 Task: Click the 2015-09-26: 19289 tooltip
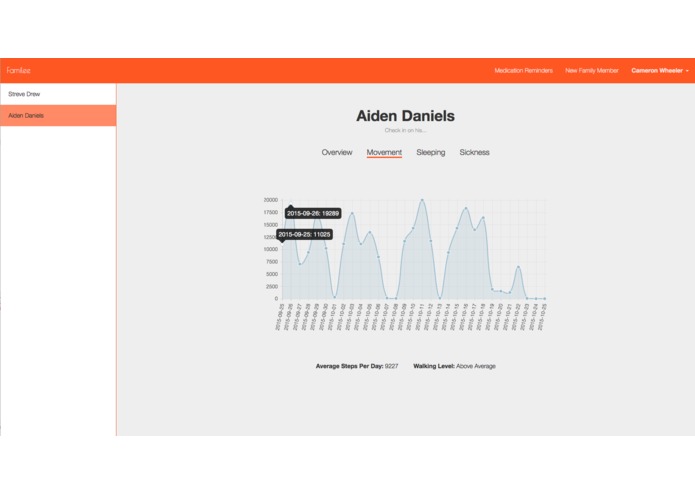(313, 214)
